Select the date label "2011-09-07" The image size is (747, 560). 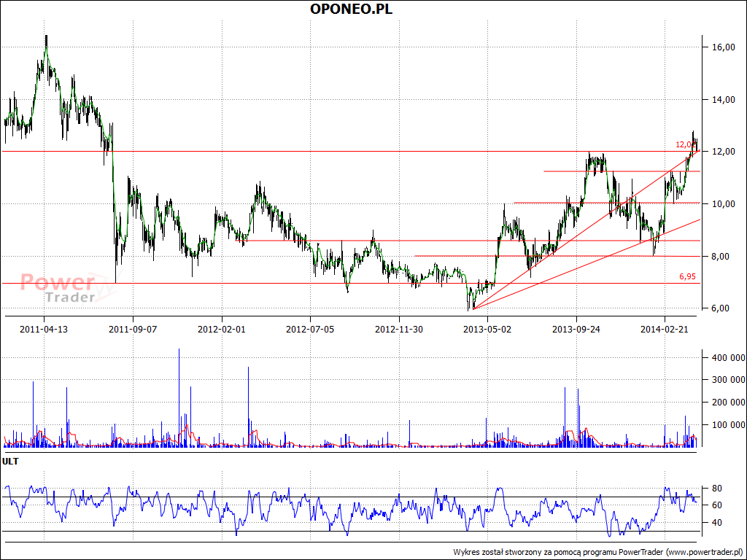click(133, 329)
